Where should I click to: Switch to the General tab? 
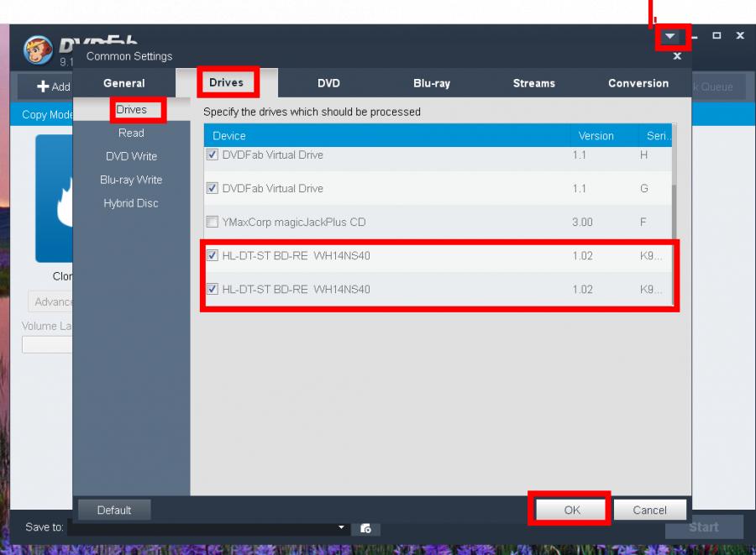pyautogui.click(x=124, y=83)
